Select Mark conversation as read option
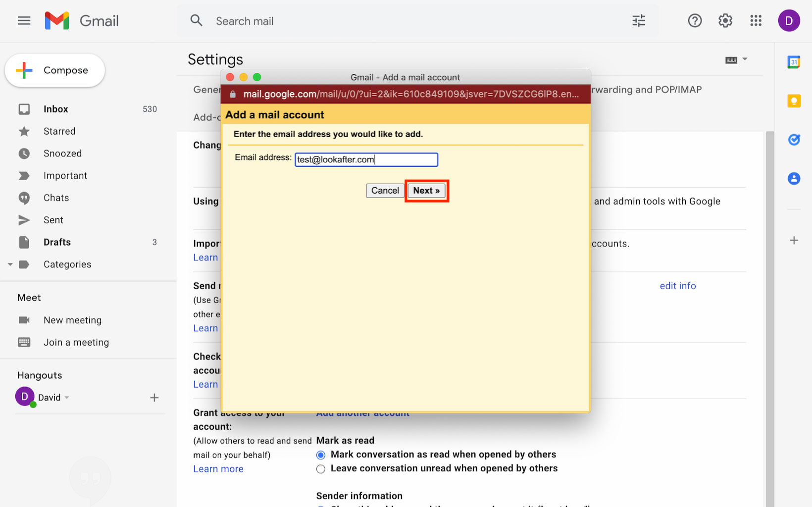Screen dimensions: 812x507 pyautogui.click(x=321, y=455)
